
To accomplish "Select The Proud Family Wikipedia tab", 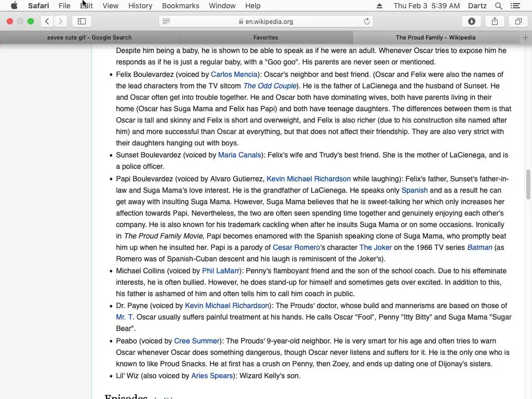I will [436, 37].
